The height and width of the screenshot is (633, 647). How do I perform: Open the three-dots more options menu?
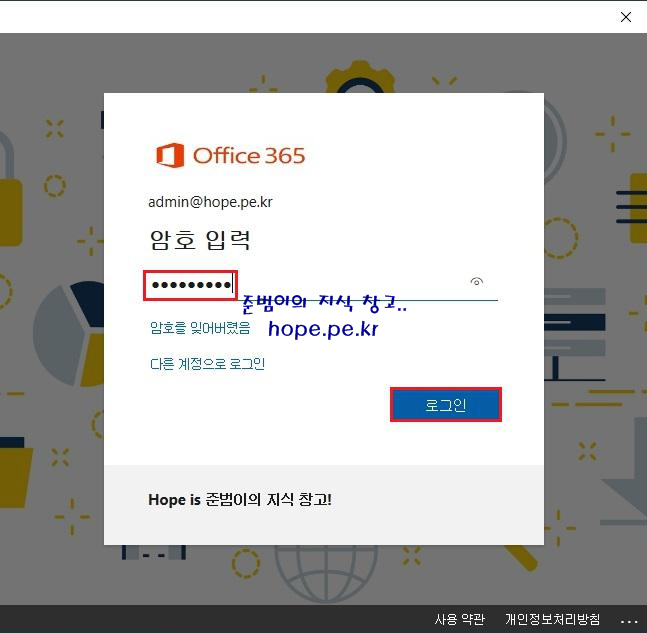(x=629, y=621)
